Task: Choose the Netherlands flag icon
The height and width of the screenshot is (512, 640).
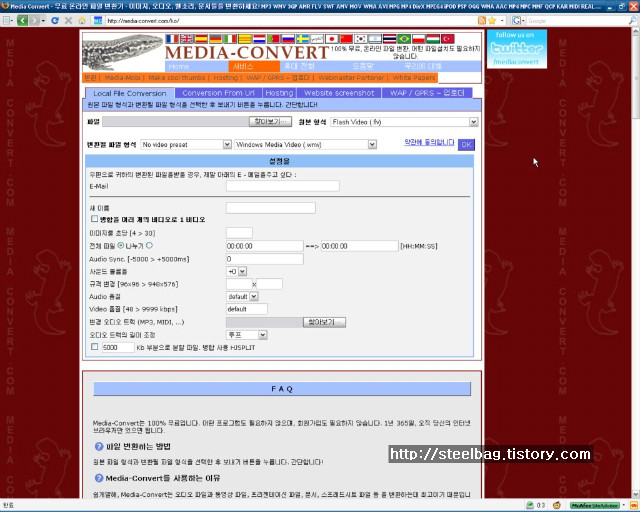Action: tap(259, 39)
